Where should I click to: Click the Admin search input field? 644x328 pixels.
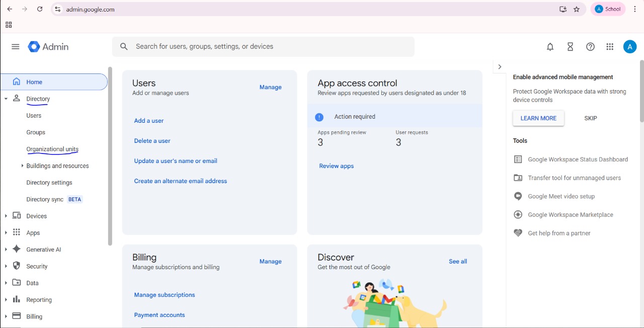click(x=272, y=47)
